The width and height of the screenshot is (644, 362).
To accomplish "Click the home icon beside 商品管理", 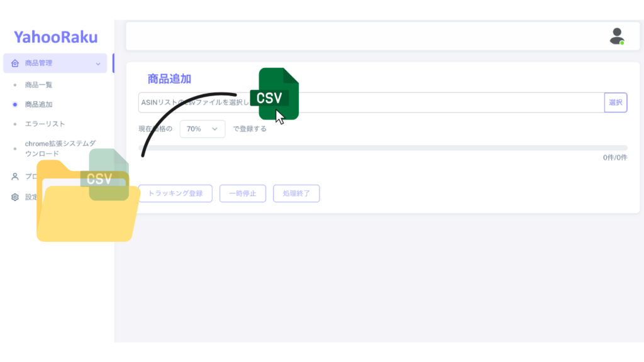I will click(15, 63).
